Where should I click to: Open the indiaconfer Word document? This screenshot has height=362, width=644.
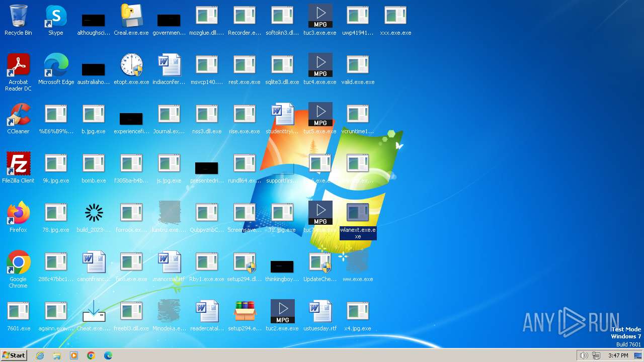click(169, 65)
